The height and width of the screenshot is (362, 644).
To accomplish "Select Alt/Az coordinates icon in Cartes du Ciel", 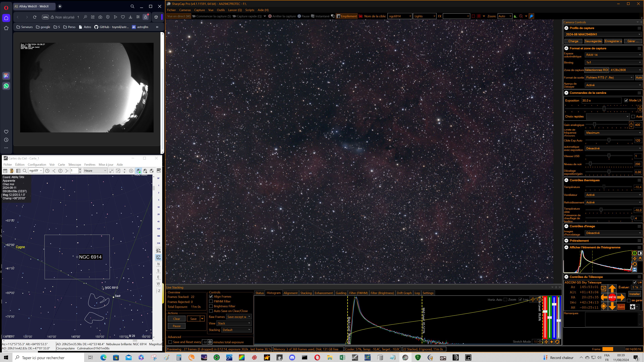I will (158, 257).
